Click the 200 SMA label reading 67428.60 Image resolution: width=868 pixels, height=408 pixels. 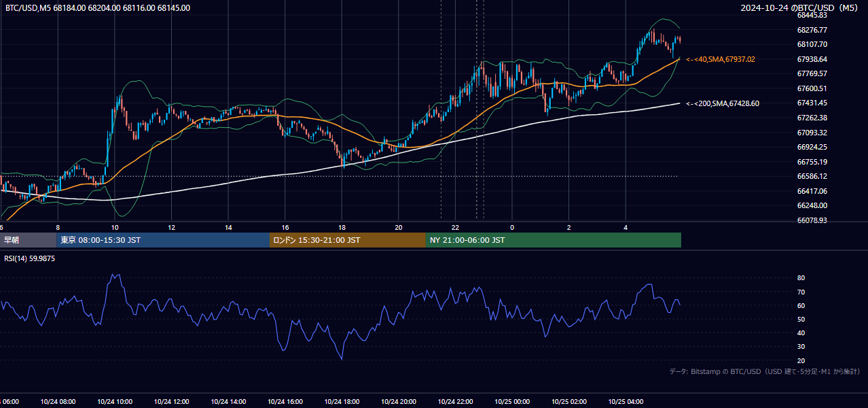pos(723,104)
